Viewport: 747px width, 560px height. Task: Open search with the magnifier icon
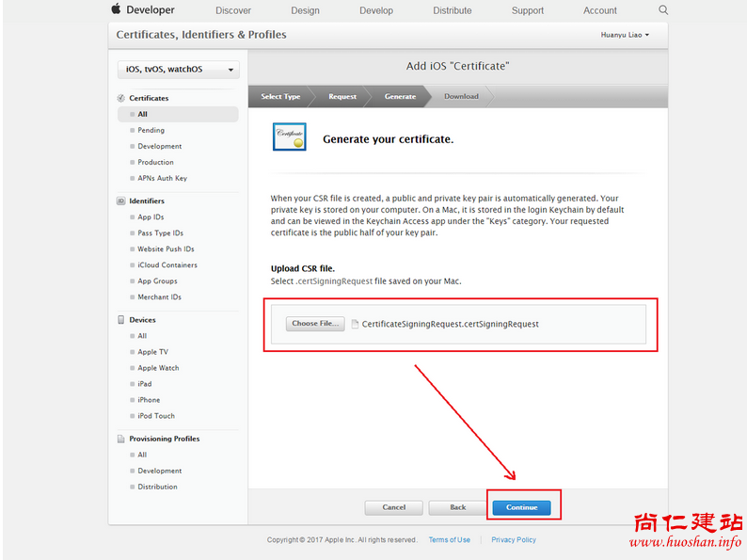(x=663, y=10)
